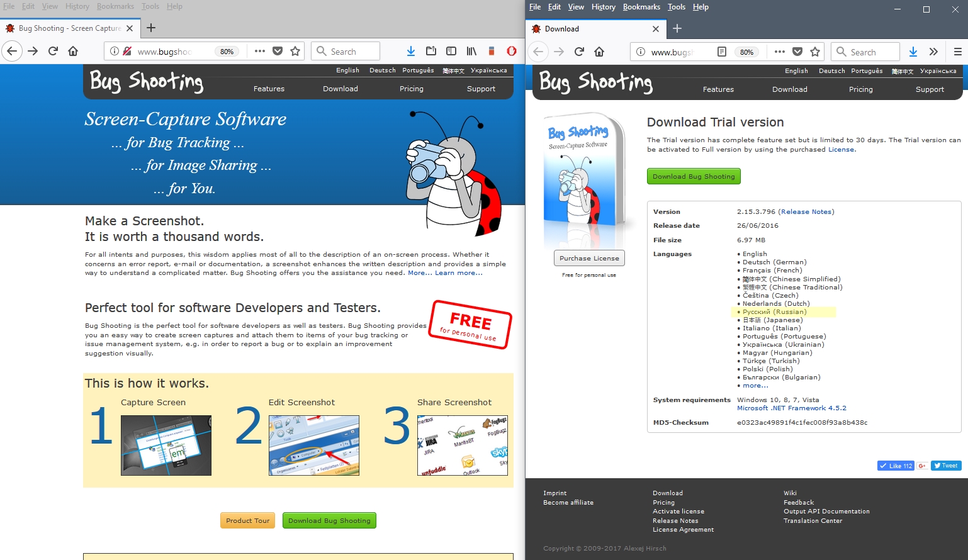
Task: Save to Pocket in the right window's address bar
Action: (x=797, y=52)
